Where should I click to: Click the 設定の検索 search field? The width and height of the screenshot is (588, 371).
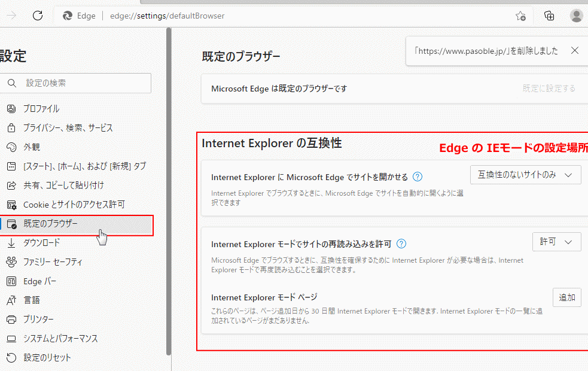coord(84,83)
